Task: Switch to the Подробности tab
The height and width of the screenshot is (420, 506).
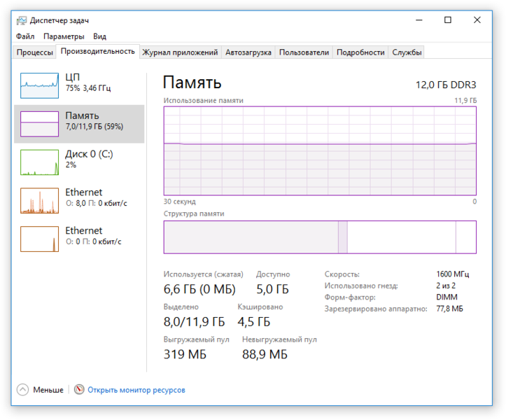Action: coord(360,52)
